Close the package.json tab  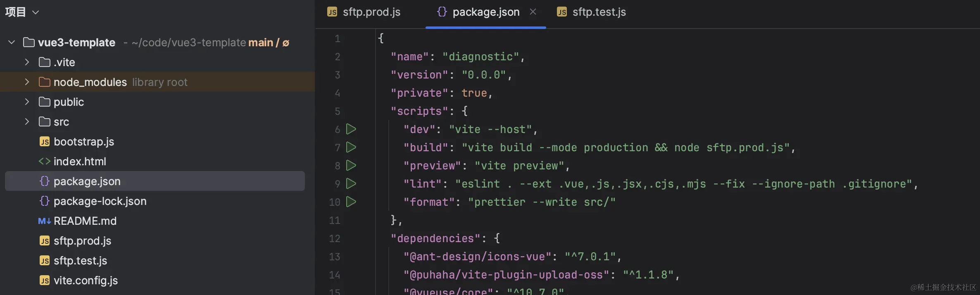533,12
